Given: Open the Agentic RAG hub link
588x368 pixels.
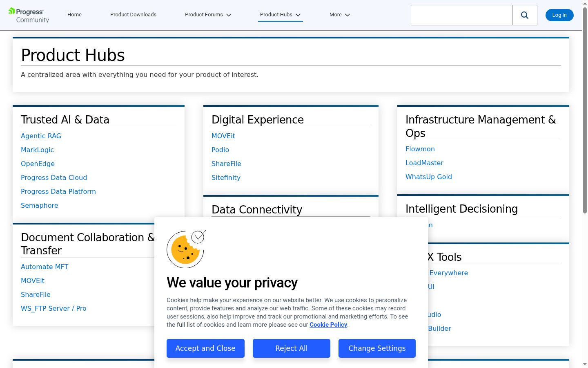Looking at the screenshot, I should (41, 136).
